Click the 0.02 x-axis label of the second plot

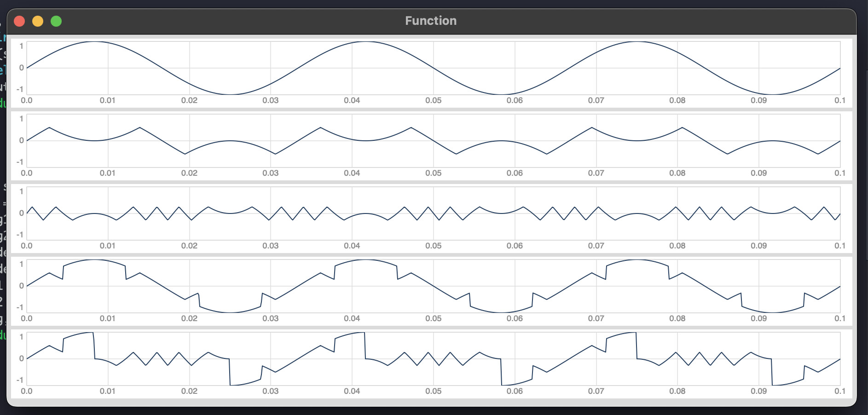coord(189,173)
